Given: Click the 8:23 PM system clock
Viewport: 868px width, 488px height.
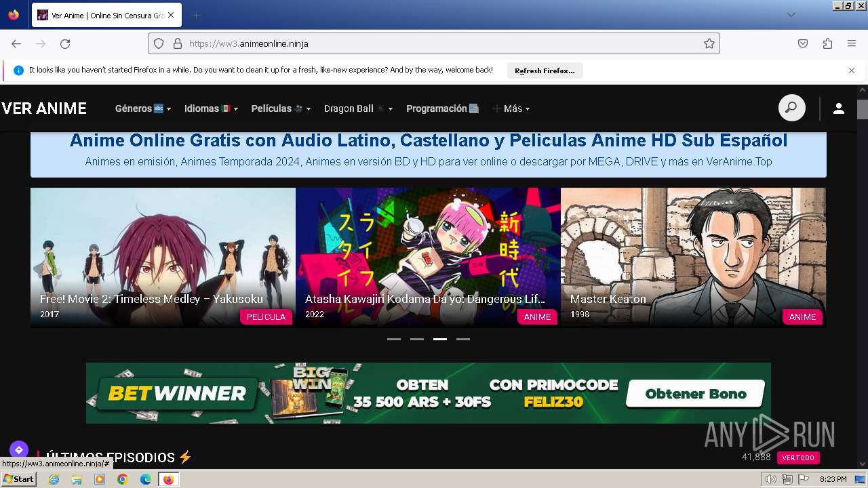Looking at the screenshot, I should 833,479.
